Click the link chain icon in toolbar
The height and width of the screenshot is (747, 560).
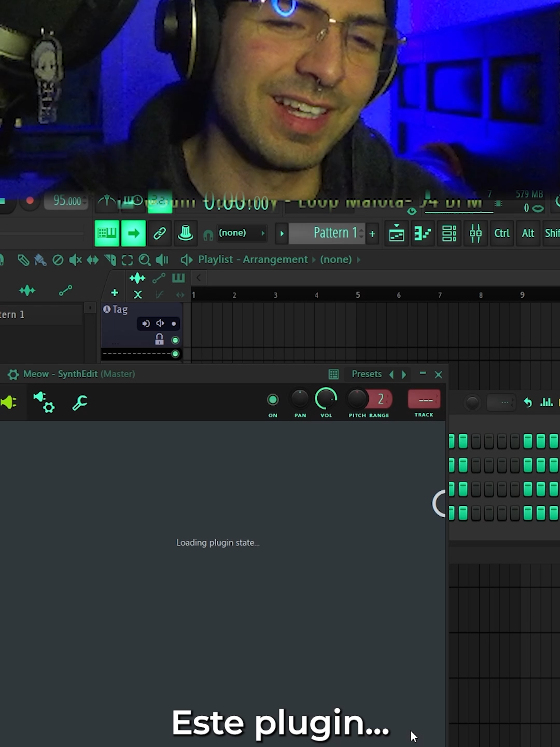coord(159,233)
